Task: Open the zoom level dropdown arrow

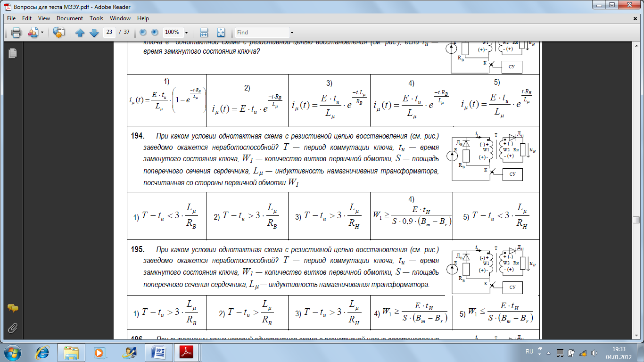Action: click(x=187, y=33)
